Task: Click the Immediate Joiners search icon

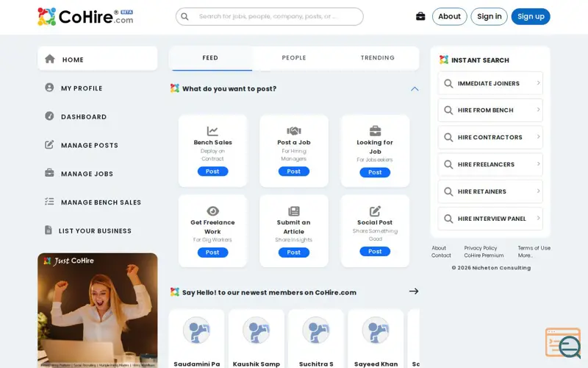Action: pos(448,83)
